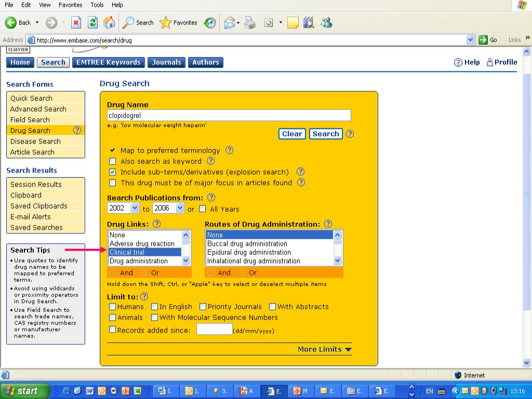Open Disease Search form link
532x399 pixels.
[x=35, y=141]
